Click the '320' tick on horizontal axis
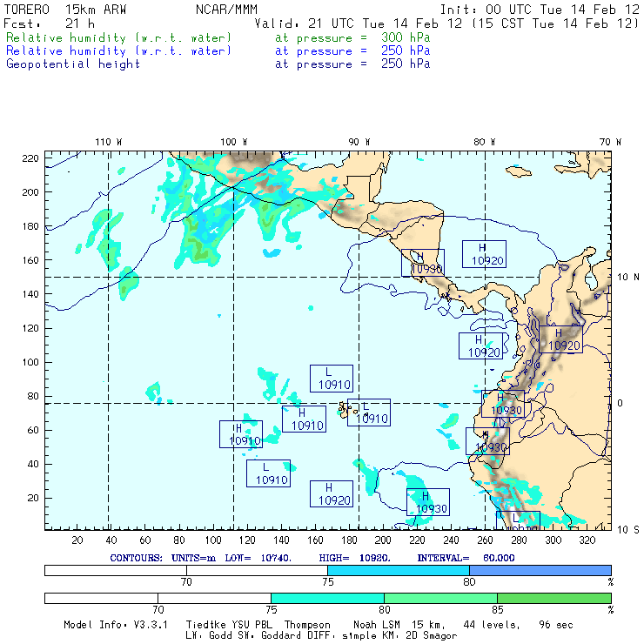The height and width of the screenshot is (644, 644). (x=587, y=540)
